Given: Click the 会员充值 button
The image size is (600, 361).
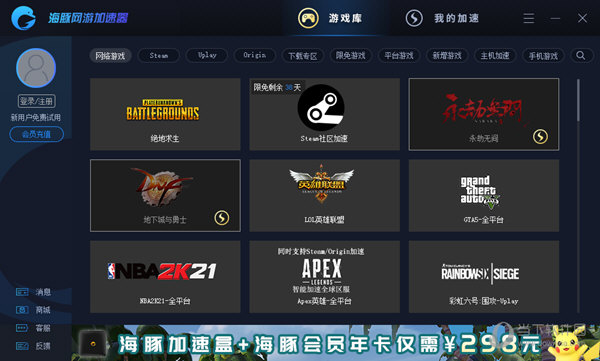Looking at the screenshot, I should pyautogui.click(x=36, y=134).
